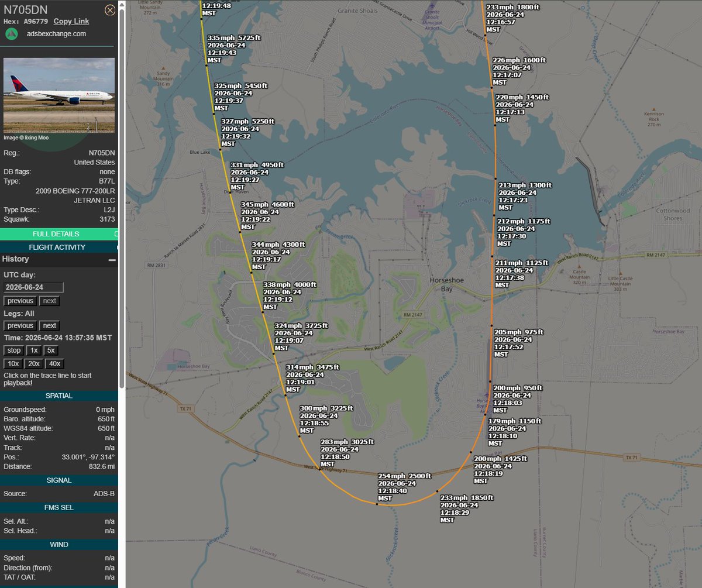The image size is (702, 588).
Task: Click the UTC day date field
Action: point(33,287)
